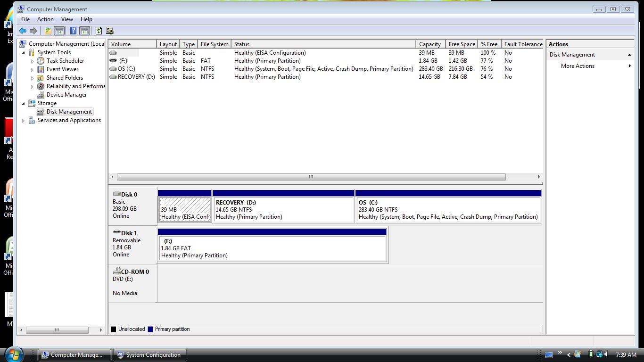The image size is (644, 362).
Task: Switch to System Configuration taskbar button
Action: [x=149, y=355]
